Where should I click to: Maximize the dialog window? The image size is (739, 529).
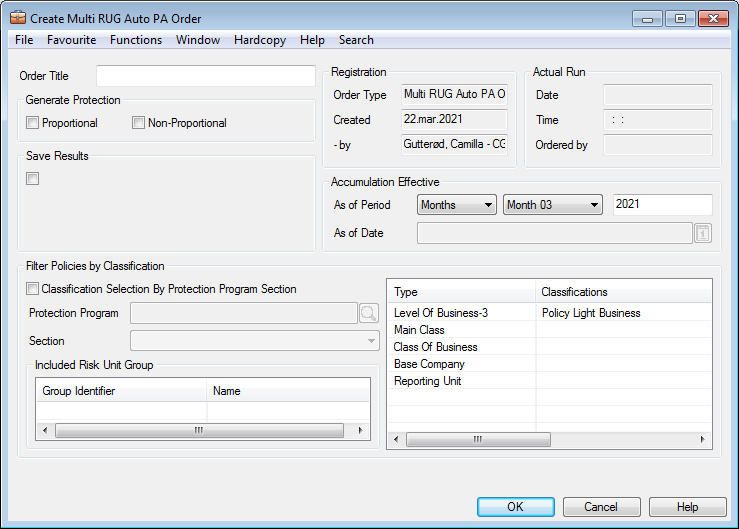click(x=680, y=19)
